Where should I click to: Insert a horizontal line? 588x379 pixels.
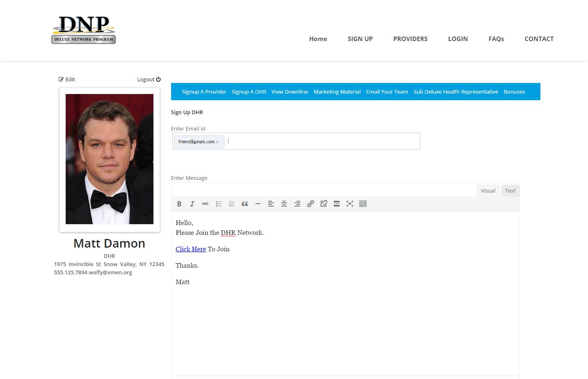click(258, 204)
